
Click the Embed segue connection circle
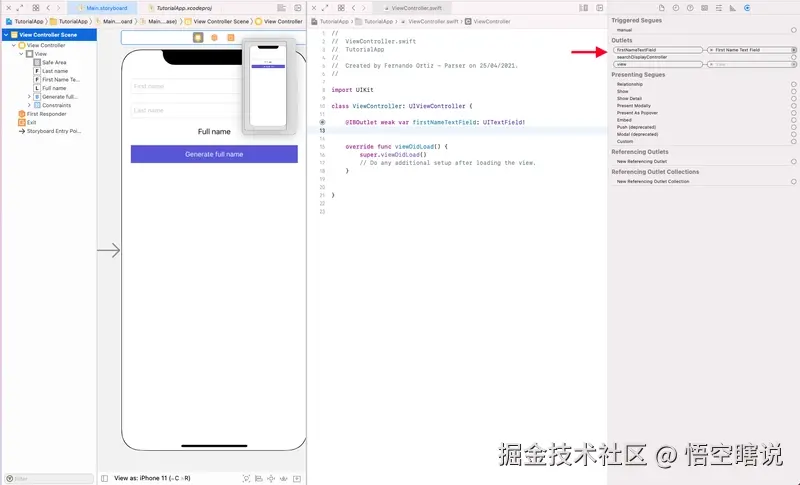[794, 120]
